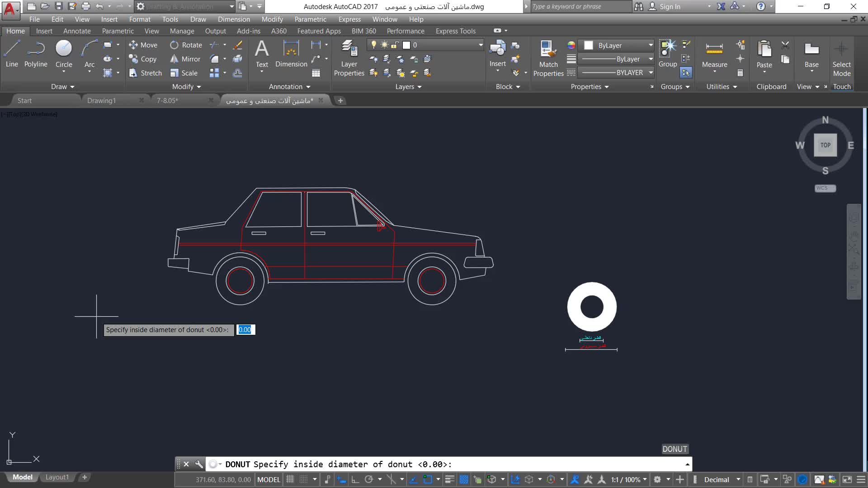The width and height of the screenshot is (868, 488).
Task: Open the layer name dropdown
Action: pyautogui.click(x=481, y=45)
